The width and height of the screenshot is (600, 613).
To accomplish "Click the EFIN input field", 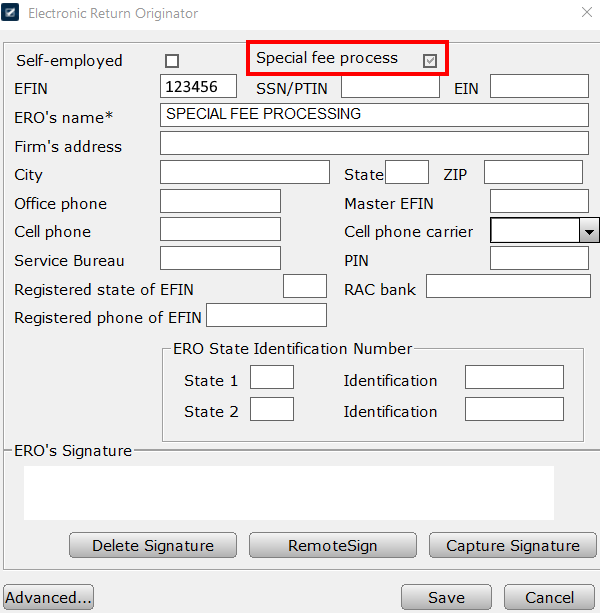I will point(198,87).
